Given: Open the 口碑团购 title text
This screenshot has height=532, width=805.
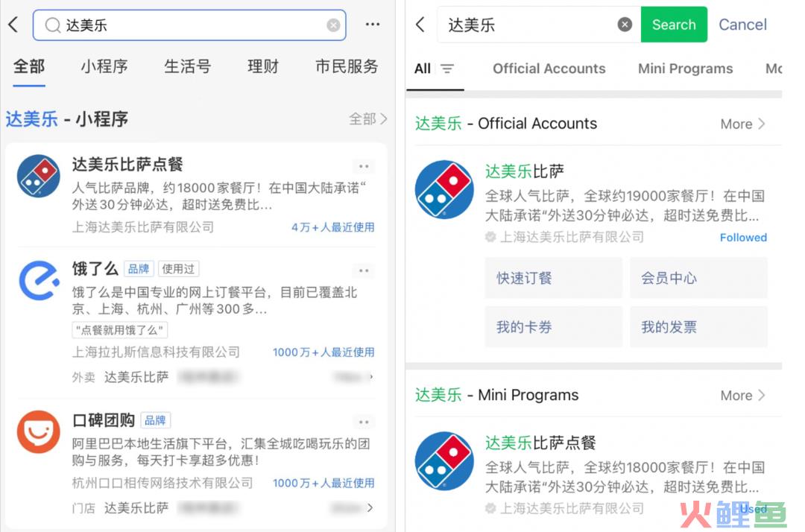Looking at the screenshot, I should (x=103, y=420).
